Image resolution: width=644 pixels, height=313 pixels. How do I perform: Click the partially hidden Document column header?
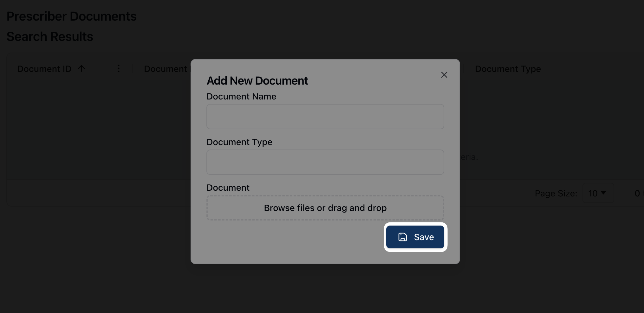click(x=166, y=69)
